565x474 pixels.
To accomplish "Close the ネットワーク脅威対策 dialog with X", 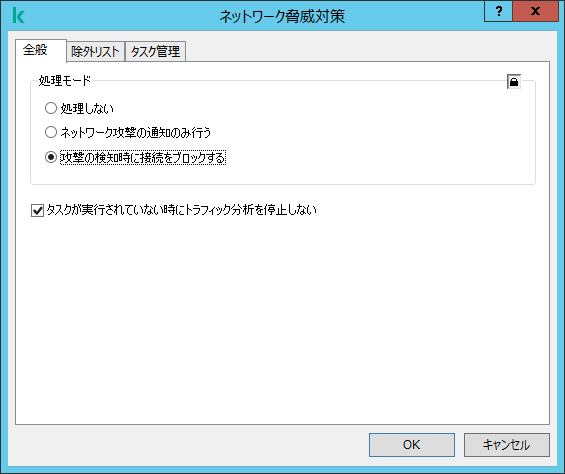I will tap(535, 11).
